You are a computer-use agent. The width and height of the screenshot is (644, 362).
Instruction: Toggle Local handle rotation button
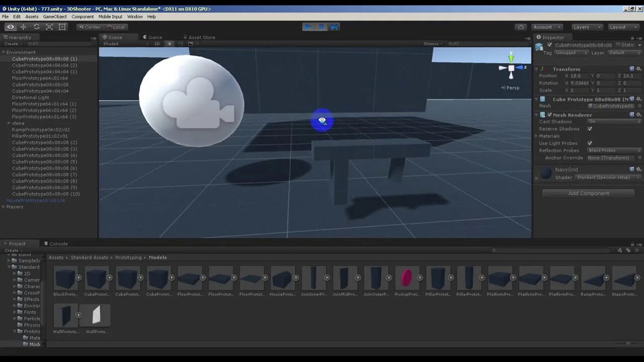(x=115, y=27)
